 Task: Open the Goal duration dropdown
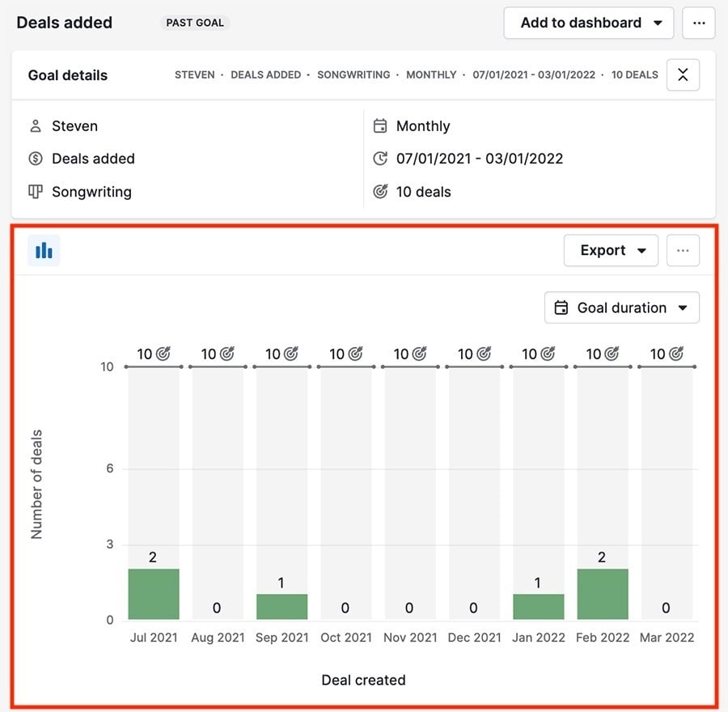(x=621, y=307)
